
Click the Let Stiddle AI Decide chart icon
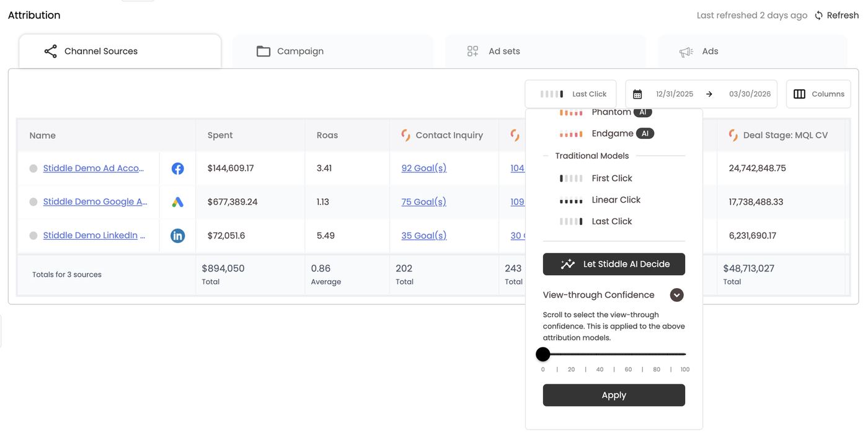(568, 264)
